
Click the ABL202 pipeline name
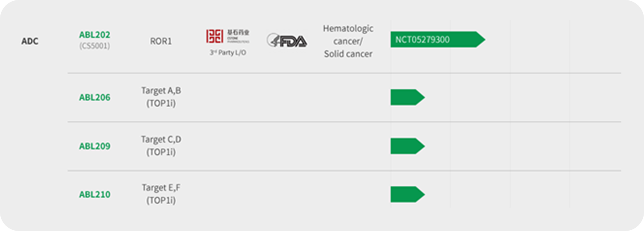(94, 35)
